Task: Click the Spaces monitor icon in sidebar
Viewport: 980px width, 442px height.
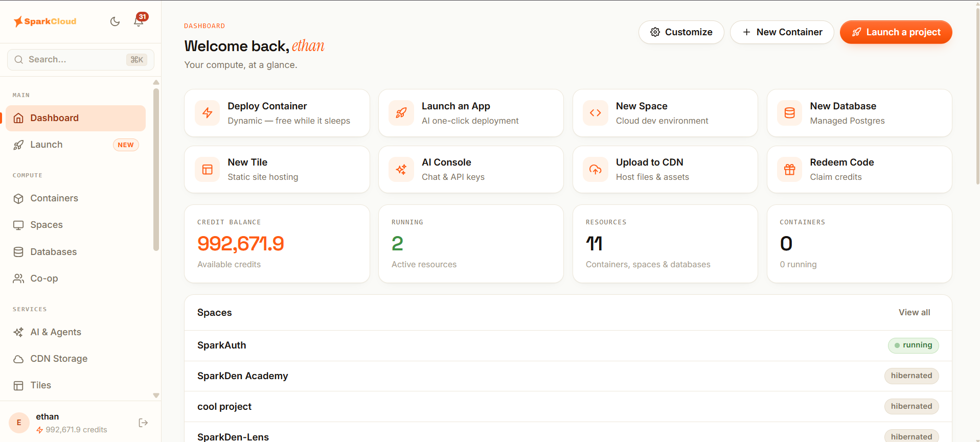Action: coord(18,225)
